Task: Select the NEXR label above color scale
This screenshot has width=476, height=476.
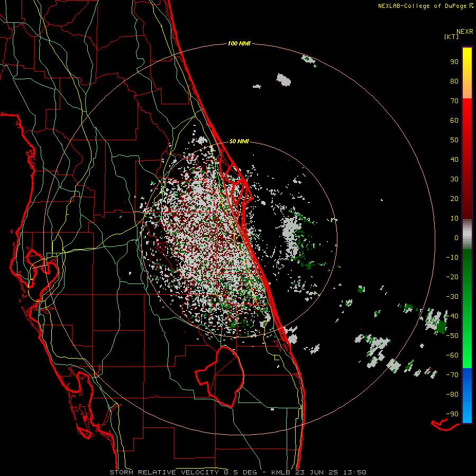Action: 464,31
